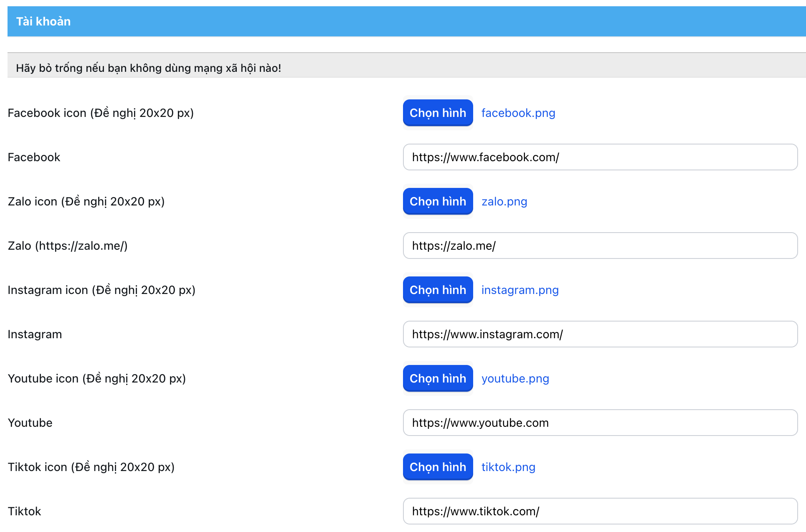Viewport: 806px width, 532px height.
Task: Click the Zalo (https://zalo.me/) label
Action: [x=68, y=246]
